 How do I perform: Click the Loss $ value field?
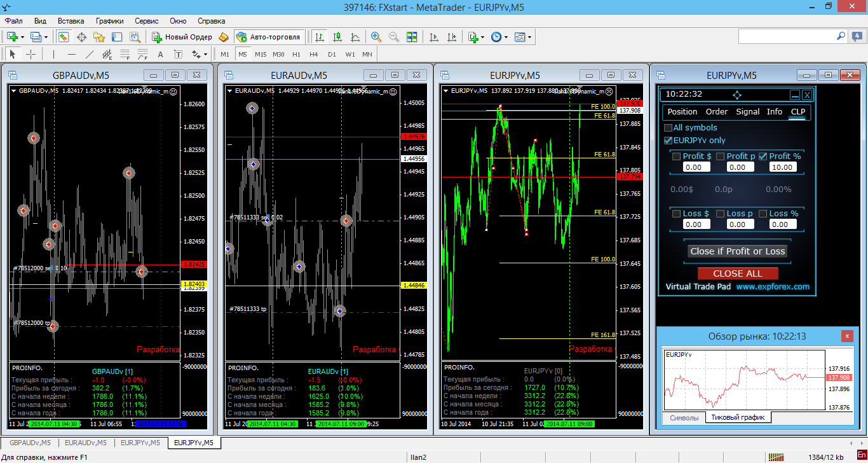[696, 225]
